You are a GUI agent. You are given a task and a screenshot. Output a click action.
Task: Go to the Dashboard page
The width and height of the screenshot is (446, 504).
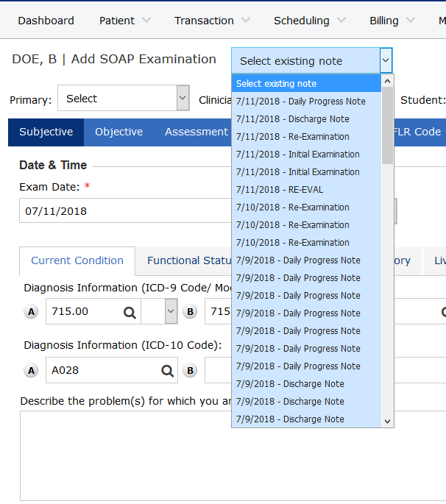[46, 21]
